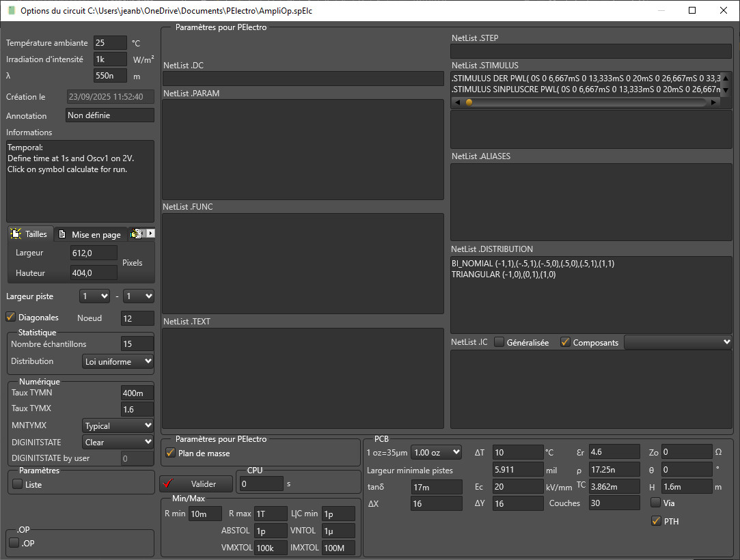Click the red checkmark on Valider
The image size is (740, 560).
(170, 484)
